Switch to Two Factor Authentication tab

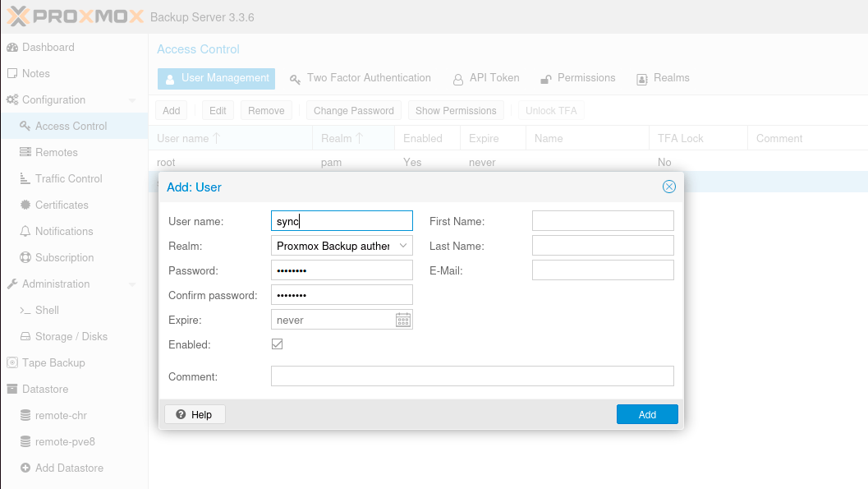(361, 78)
